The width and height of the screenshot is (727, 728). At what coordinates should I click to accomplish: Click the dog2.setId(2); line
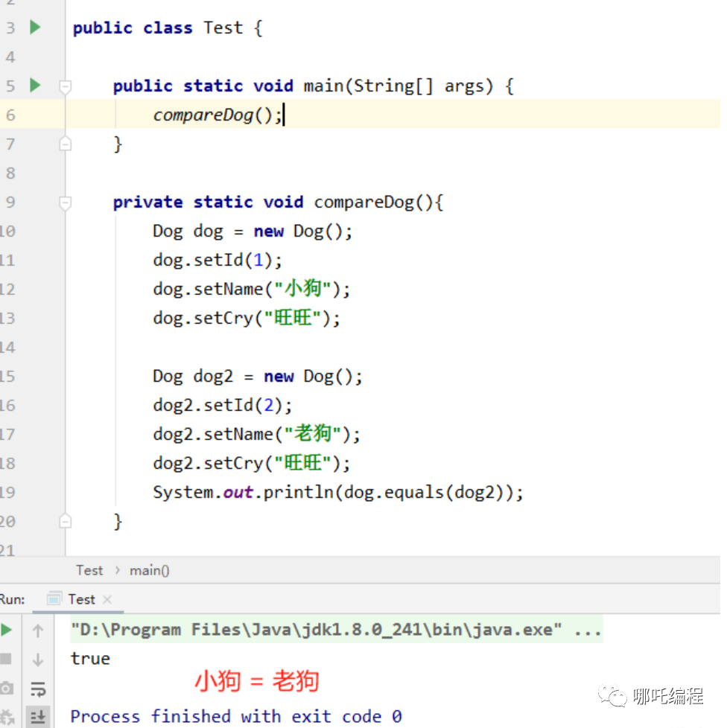223,406
